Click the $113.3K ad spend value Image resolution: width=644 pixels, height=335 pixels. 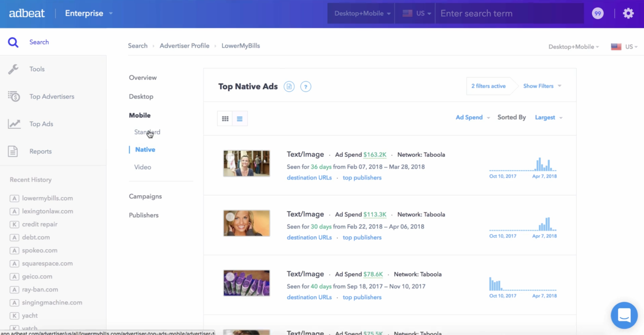pos(375,215)
